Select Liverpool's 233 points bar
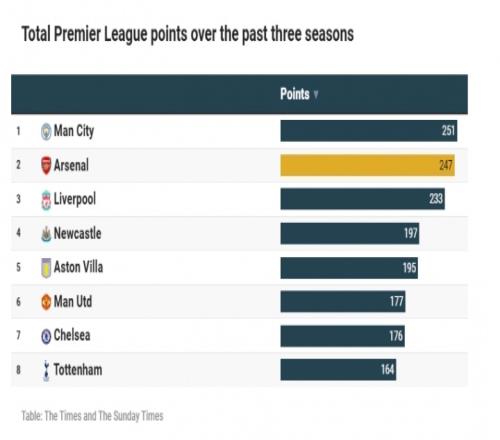The height and width of the screenshot is (440, 500). (362, 199)
